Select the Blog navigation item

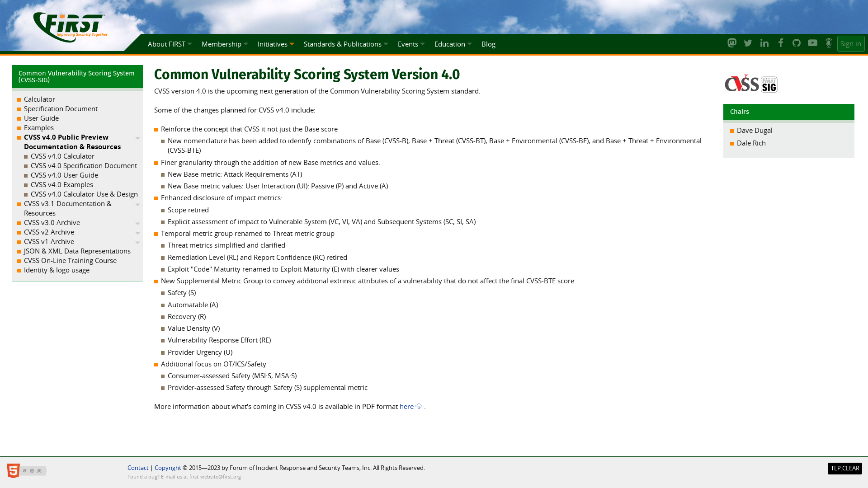click(x=488, y=43)
